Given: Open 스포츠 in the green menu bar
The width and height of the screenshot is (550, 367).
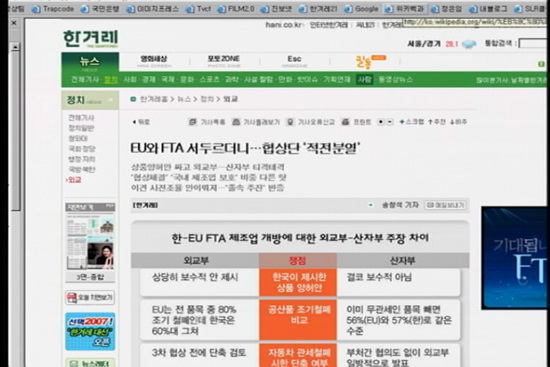Looking at the screenshot, I should (x=209, y=80).
